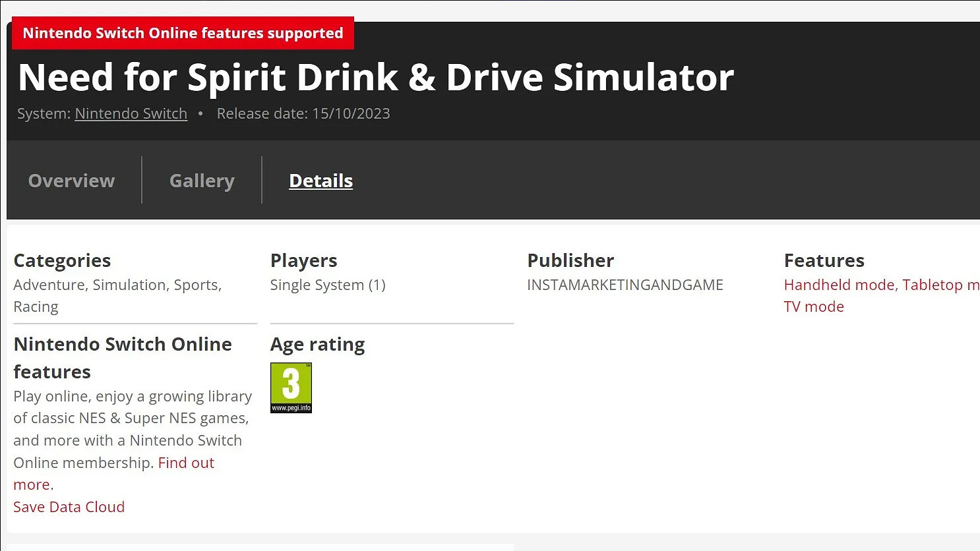The height and width of the screenshot is (551, 980).
Task: Click the Age rating heading
Action: 317,344
